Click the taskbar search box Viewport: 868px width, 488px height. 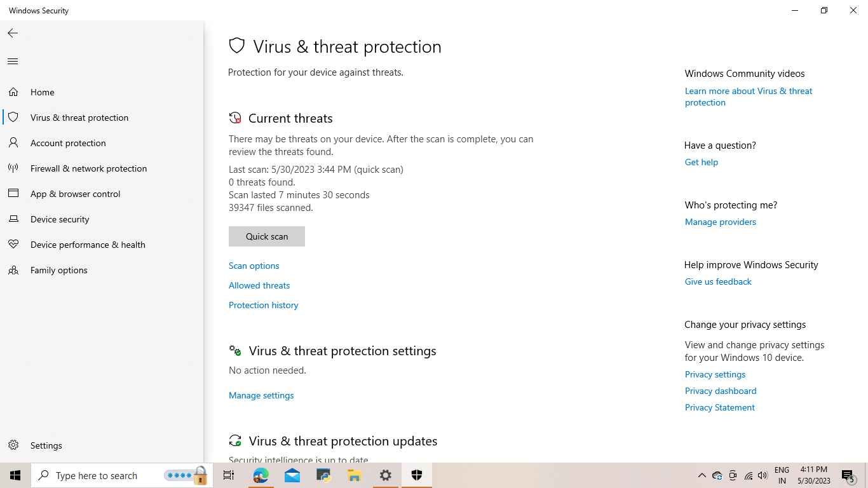123,475
